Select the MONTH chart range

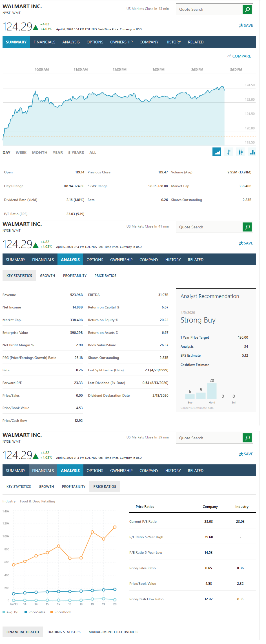click(x=40, y=153)
